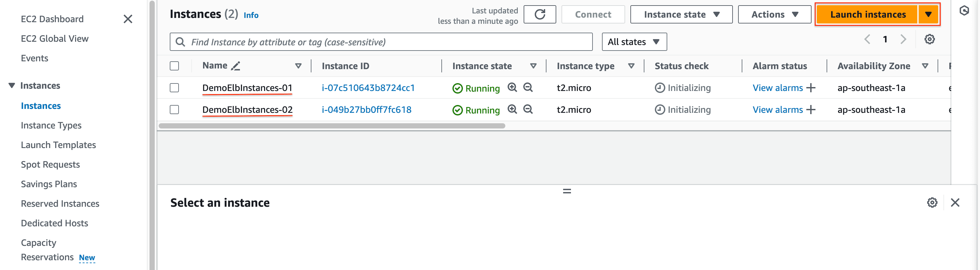Click the Launch instances button
This screenshot has height=270, width=980.
coord(867,14)
